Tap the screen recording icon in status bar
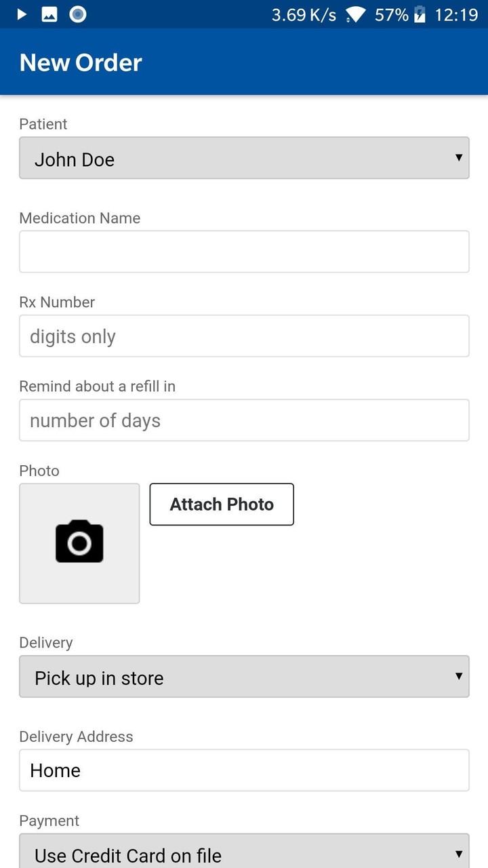This screenshot has height=868, width=488. click(77, 14)
